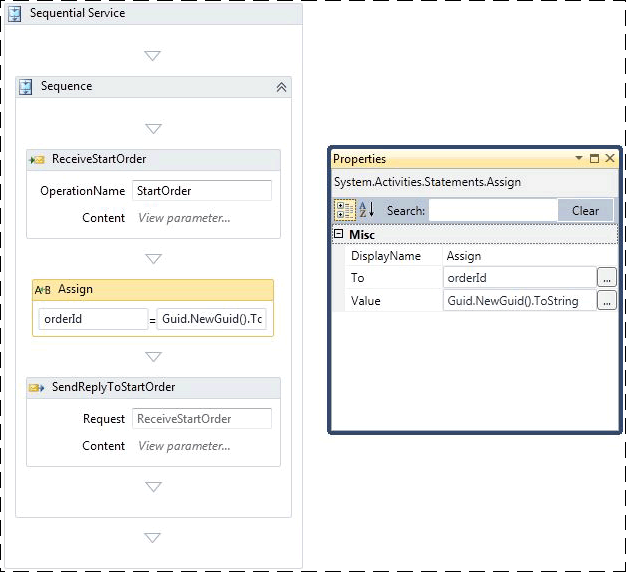Click drop arrow above Sequence activity
Screen dimensions: 626x572
tap(153, 55)
